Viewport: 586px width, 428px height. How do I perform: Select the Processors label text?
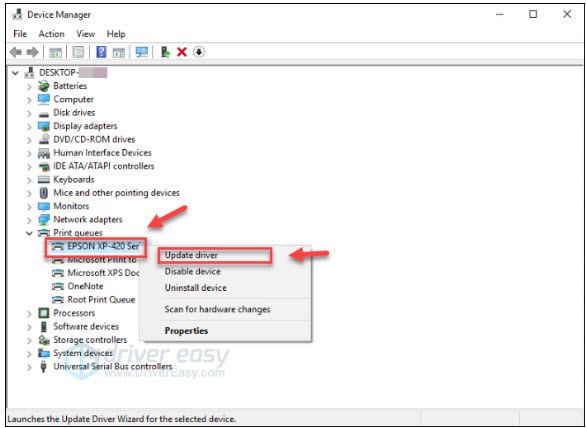tap(74, 313)
